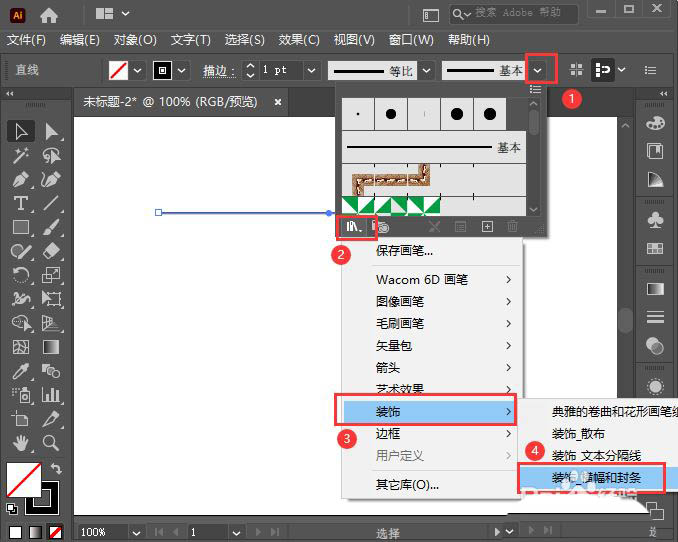Select the Hand tool

(x=21, y=443)
